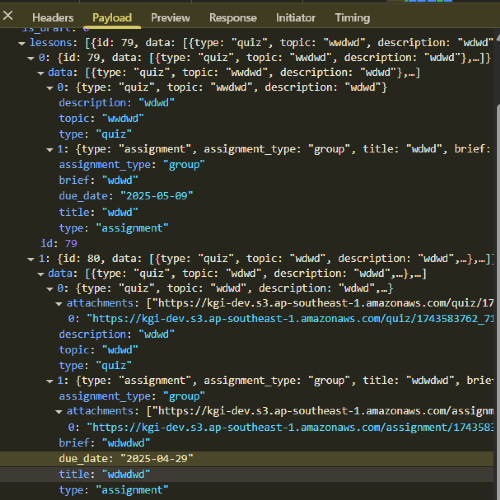500x500 pixels.
Task: Open the Timing tab
Action: (x=352, y=17)
